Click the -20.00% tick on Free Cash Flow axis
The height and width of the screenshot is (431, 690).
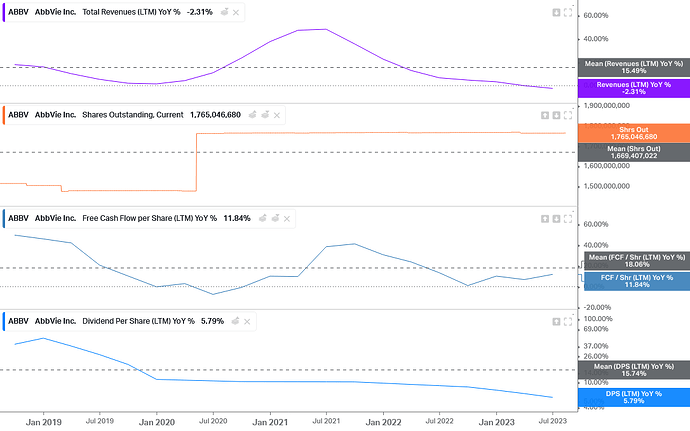[597, 307]
